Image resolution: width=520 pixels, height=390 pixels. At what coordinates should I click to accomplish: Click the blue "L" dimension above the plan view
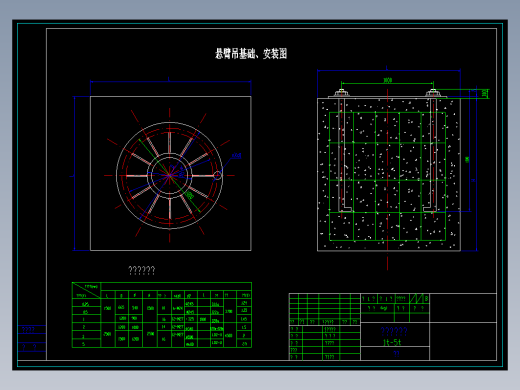tap(169, 79)
